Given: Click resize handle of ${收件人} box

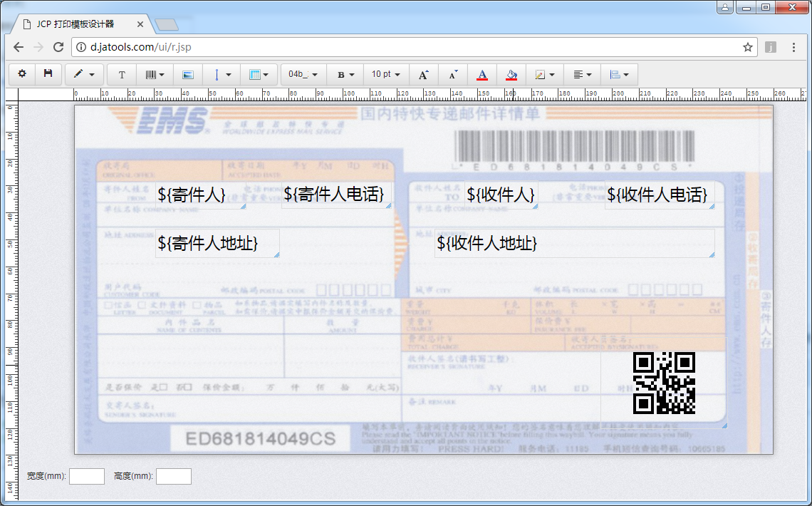Looking at the screenshot, I should [x=536, y=207].
